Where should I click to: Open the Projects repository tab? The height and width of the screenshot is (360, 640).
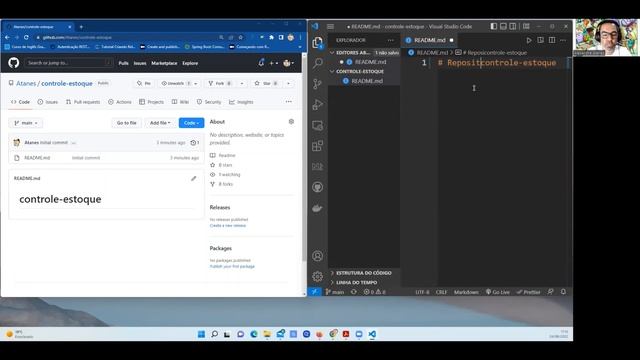tap(151, 102)
